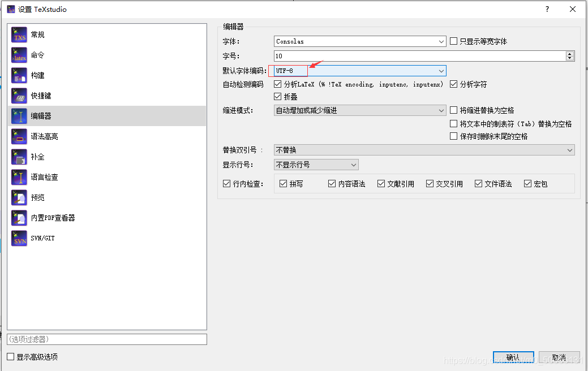
Task: Enable 保存时删除末尾的空格 checkbox
Action: (x=453, y=136)
